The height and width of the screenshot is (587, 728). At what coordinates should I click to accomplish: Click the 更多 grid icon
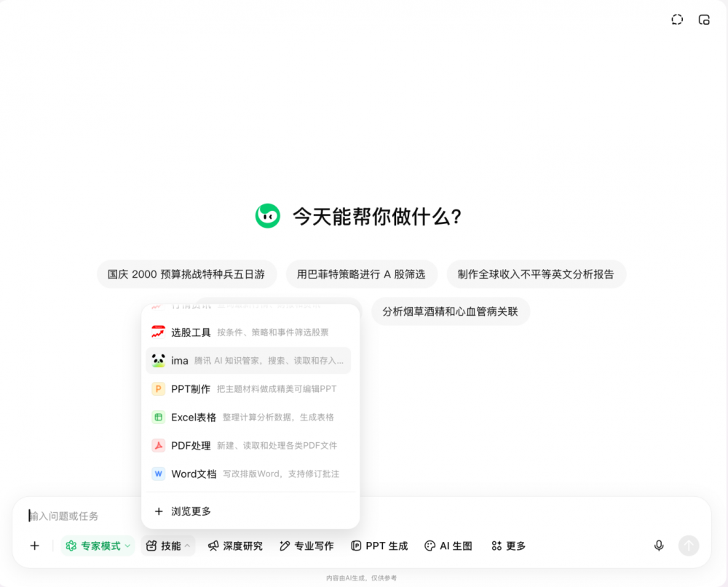click(496, 546)
